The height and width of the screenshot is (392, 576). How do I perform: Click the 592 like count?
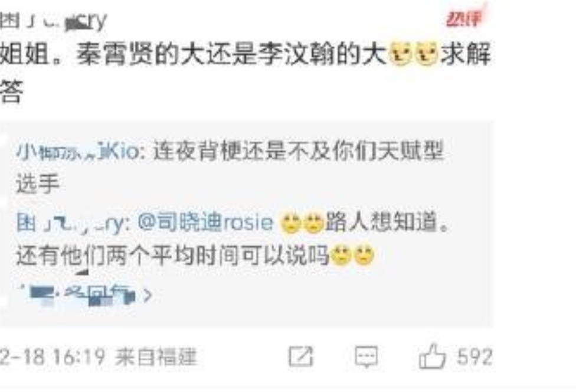[474, 357]
